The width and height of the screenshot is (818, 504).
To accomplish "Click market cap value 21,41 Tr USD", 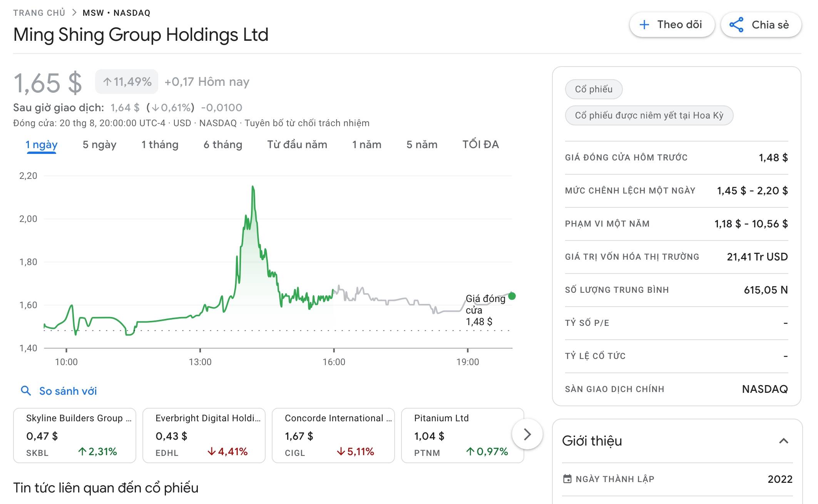I will click(757, 257).
